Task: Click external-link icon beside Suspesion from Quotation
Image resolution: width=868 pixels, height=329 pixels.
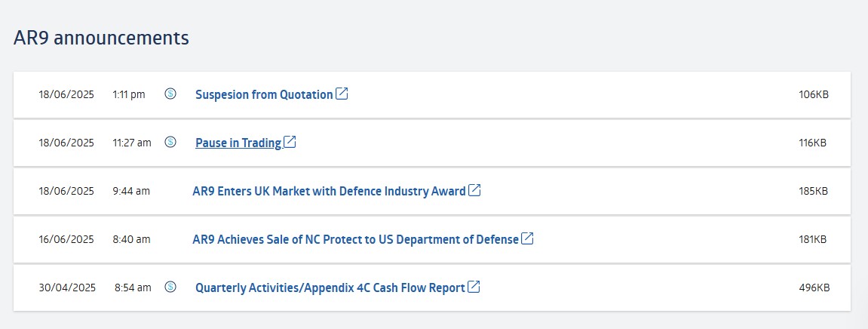Action: pyautogui.click(x=342, y=94)
